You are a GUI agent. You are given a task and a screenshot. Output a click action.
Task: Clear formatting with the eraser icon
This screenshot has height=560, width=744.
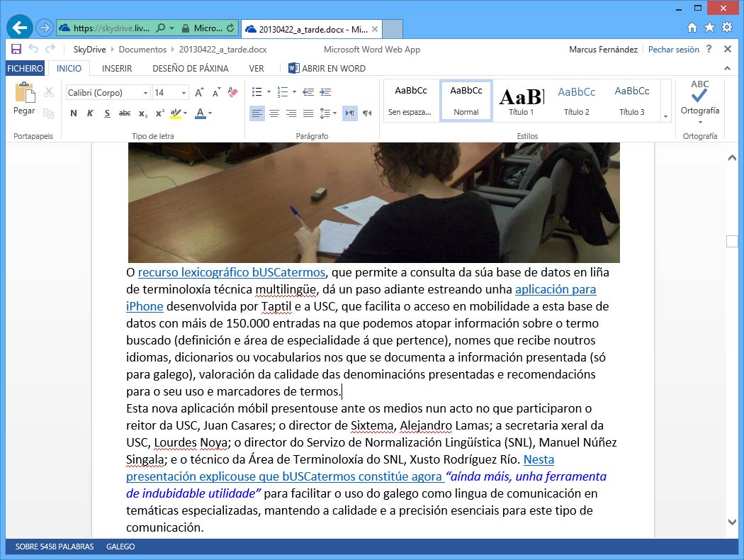(x=233, y=92)
